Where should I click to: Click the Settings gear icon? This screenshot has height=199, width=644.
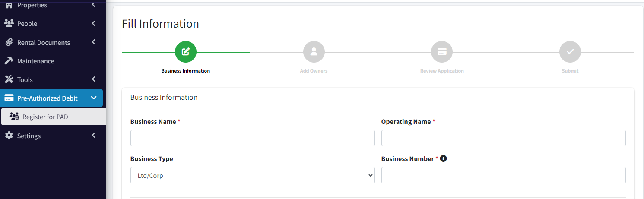click(x=9, y=136)
